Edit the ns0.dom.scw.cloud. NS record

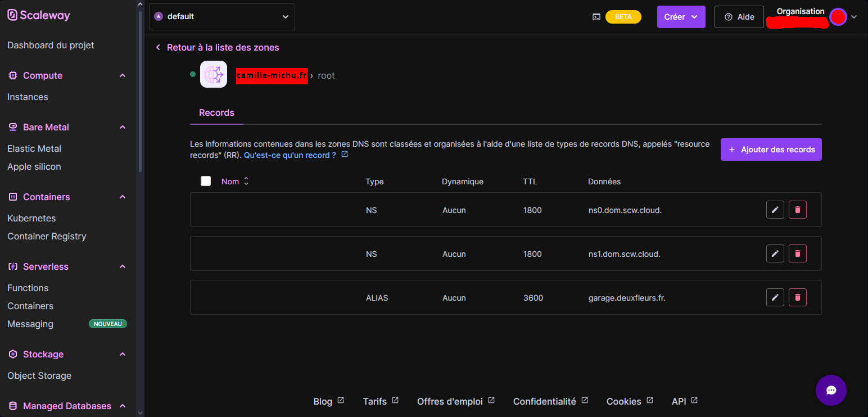(x=775, y=210)
